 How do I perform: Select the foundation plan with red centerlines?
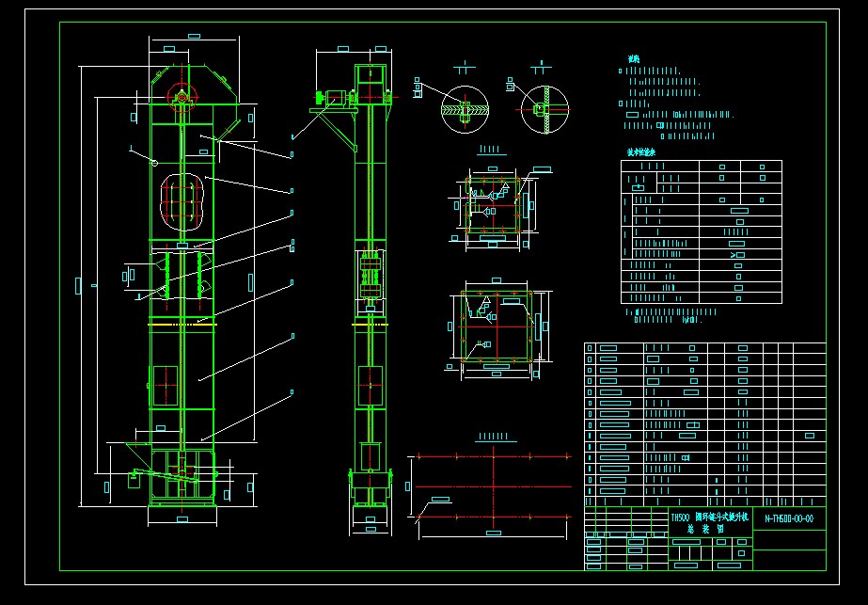tap(493, 486)
